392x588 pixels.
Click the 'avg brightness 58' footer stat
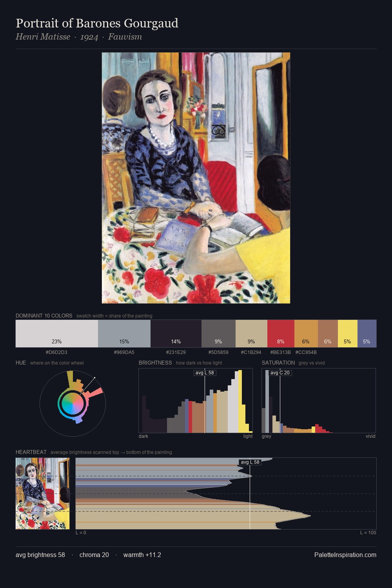coord(40,555)
